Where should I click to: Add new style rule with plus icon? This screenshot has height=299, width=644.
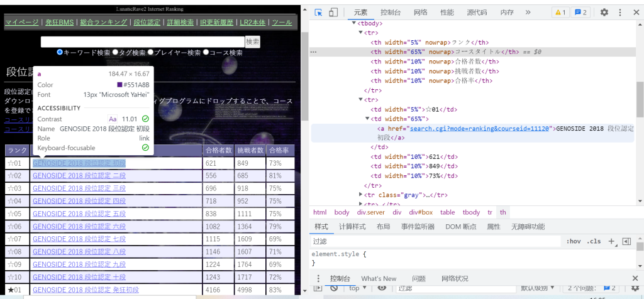[611, 241]
